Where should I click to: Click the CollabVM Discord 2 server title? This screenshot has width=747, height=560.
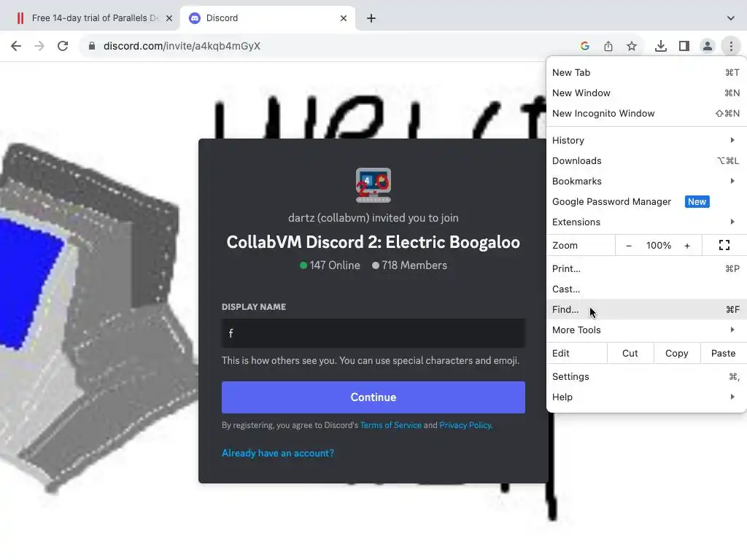click(x=373, y=242)
